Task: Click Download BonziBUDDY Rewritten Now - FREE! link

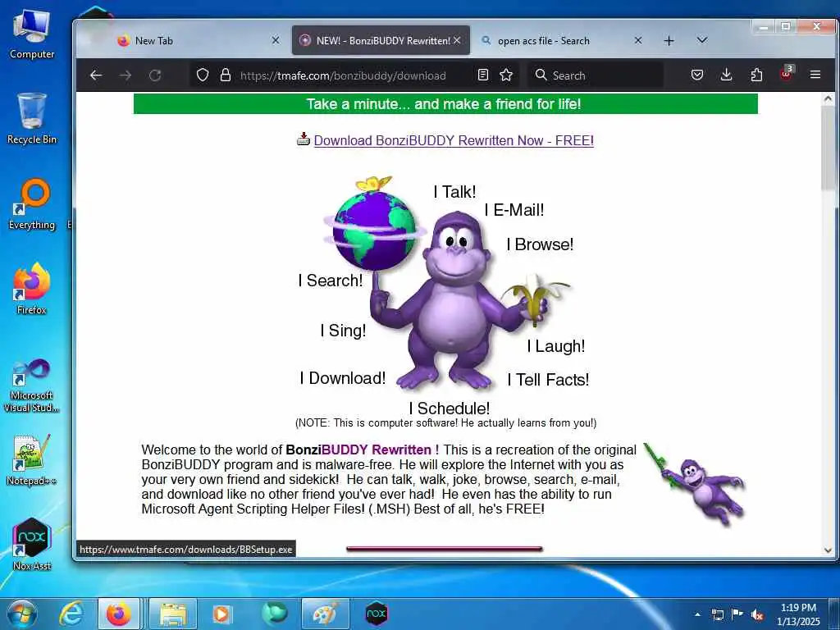Action: (454, 141)
